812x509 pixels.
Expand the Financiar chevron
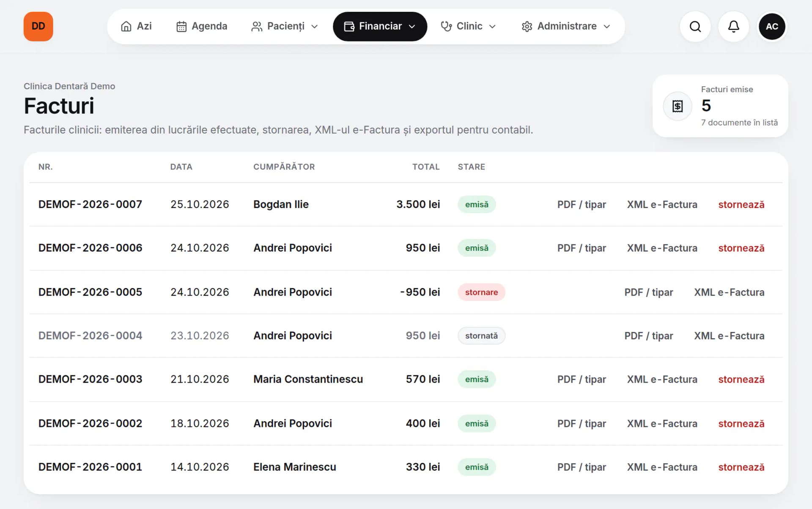(412, 27)
